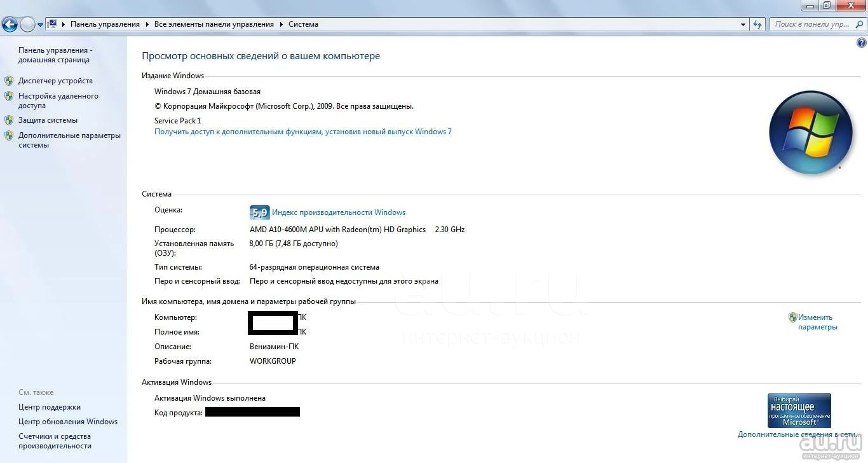This screenshot has height=463, width=868.
Task: Select 'Service Pack 1' text
Action: [x=177, y=121]
